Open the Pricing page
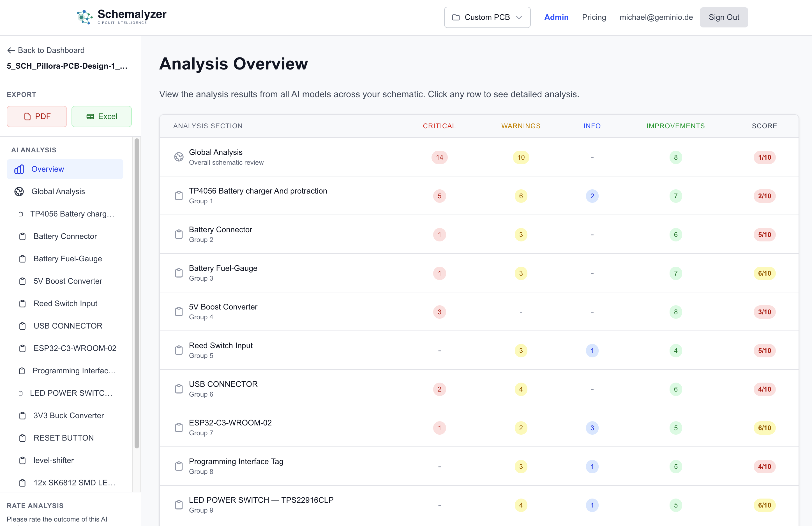The width and height of the screenshot is (812, 526). click(x=594, y=17)
